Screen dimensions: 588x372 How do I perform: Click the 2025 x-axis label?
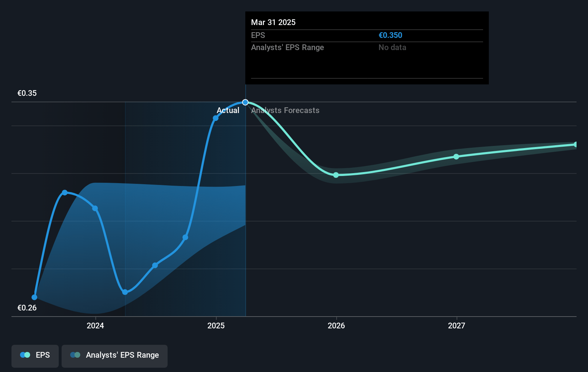coord(216,325)
